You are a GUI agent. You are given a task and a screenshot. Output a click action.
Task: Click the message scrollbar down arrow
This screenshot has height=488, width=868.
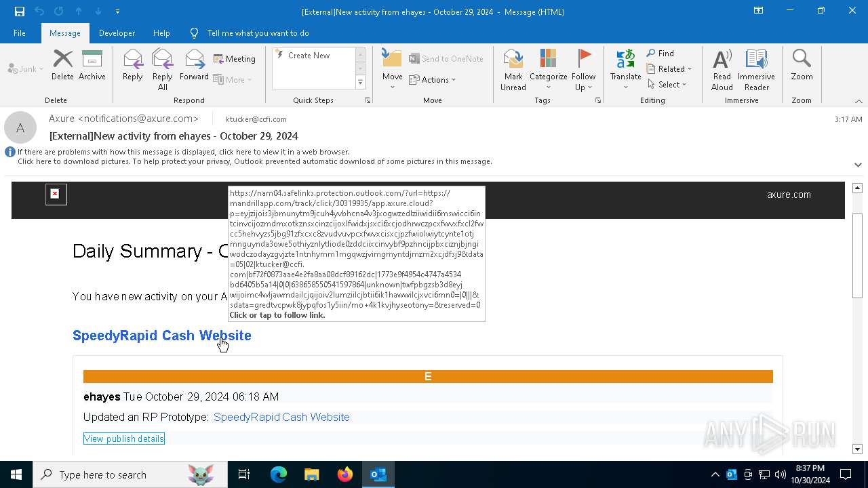857,449
